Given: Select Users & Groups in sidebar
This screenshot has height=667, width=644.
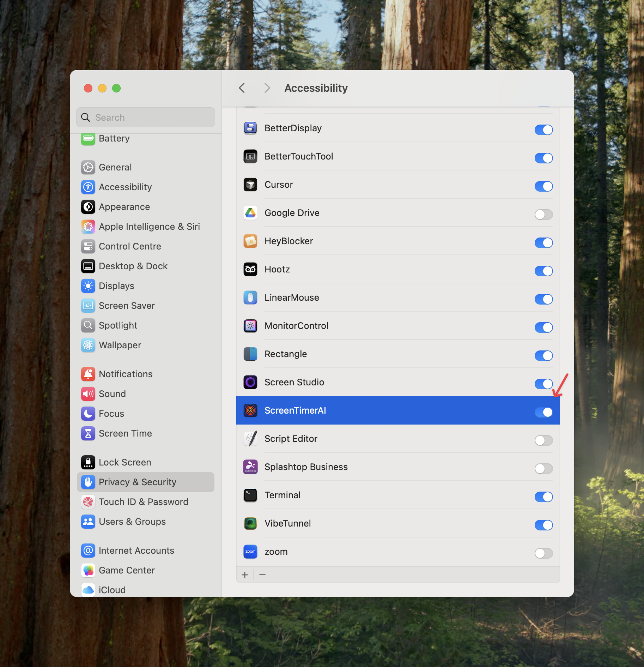Looking at the screenshot, I should tap(132, 521).
